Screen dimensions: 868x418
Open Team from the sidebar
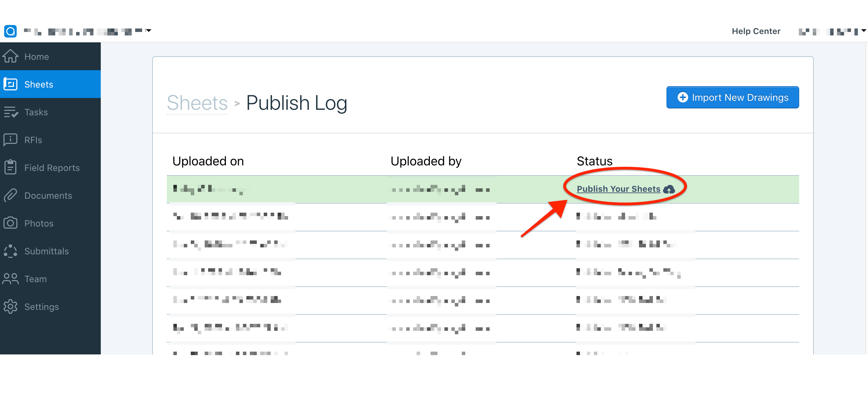[x=50, y=279]
